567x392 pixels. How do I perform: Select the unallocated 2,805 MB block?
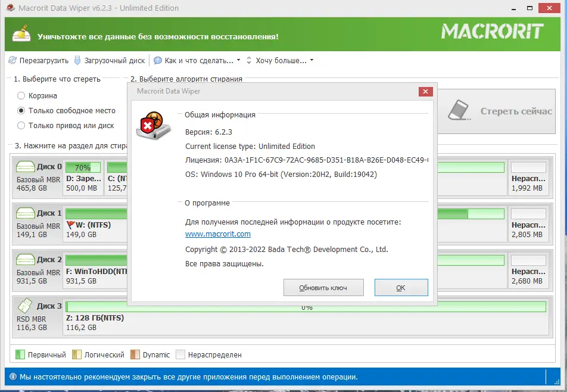tap(528, 223)
